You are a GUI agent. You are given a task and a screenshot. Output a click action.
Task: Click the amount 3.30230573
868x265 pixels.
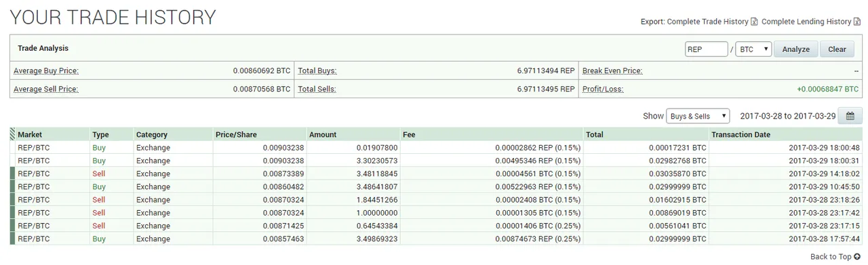click(376, 161)
